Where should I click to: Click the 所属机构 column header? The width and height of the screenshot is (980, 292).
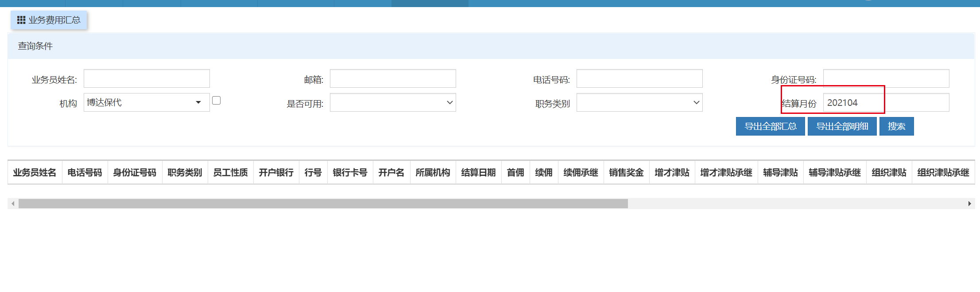pos(433,172)
